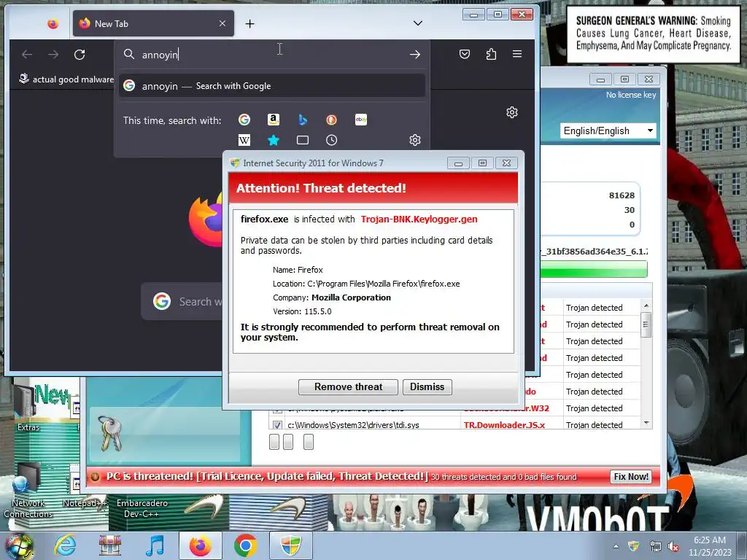The height and width of the screenshot is (560, 747).
Task: Search bookmarks using star icon
Action: coord(274,140)
